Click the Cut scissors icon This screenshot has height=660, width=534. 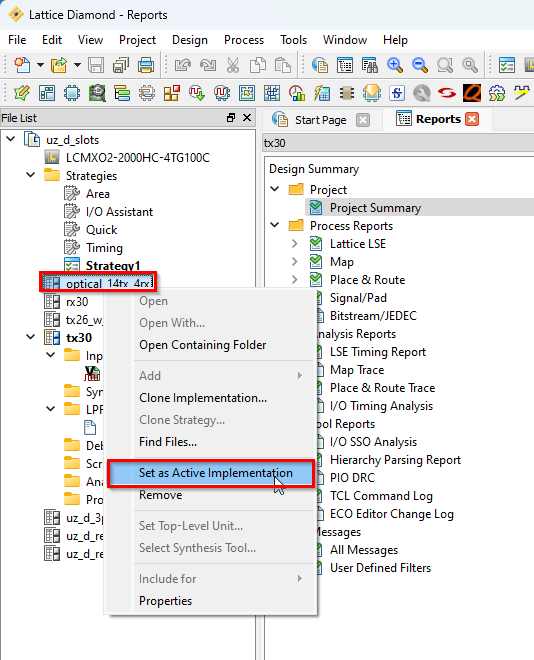click(x=233, y=65)
